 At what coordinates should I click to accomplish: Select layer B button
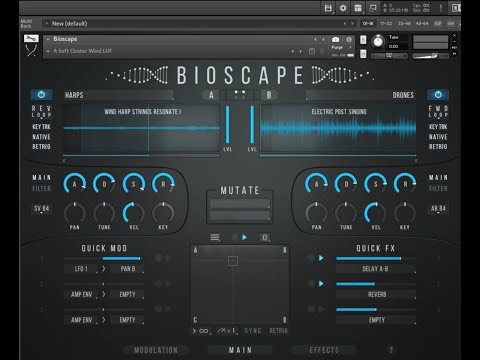[269, 95]
